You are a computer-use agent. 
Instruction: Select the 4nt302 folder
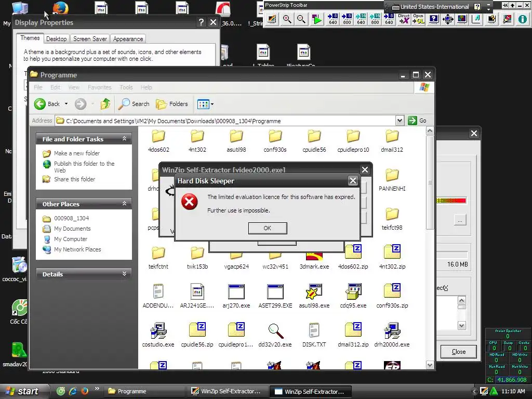pyautogui.click(x=197, y=141)
